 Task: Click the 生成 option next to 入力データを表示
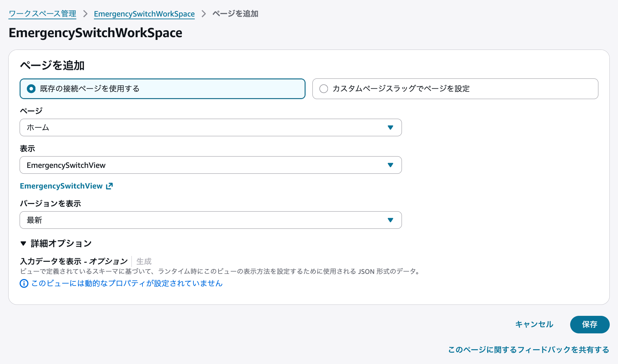143,261
